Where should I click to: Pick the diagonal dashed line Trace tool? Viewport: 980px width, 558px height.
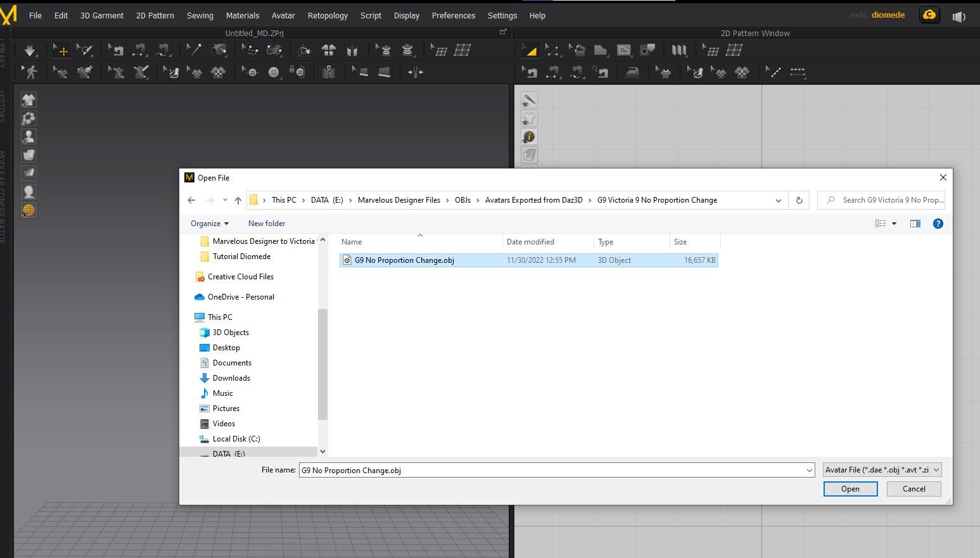[773, 72]
